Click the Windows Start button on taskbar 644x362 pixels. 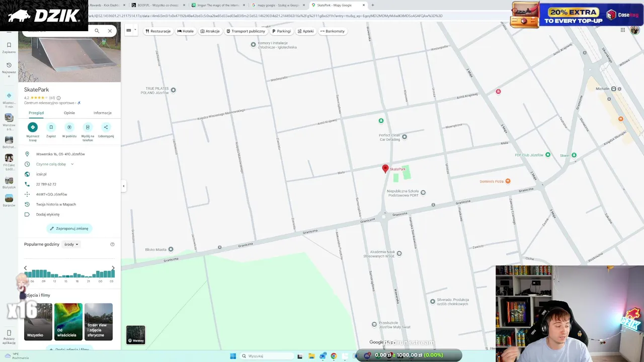pyautogui.click(x=233, y=356)
